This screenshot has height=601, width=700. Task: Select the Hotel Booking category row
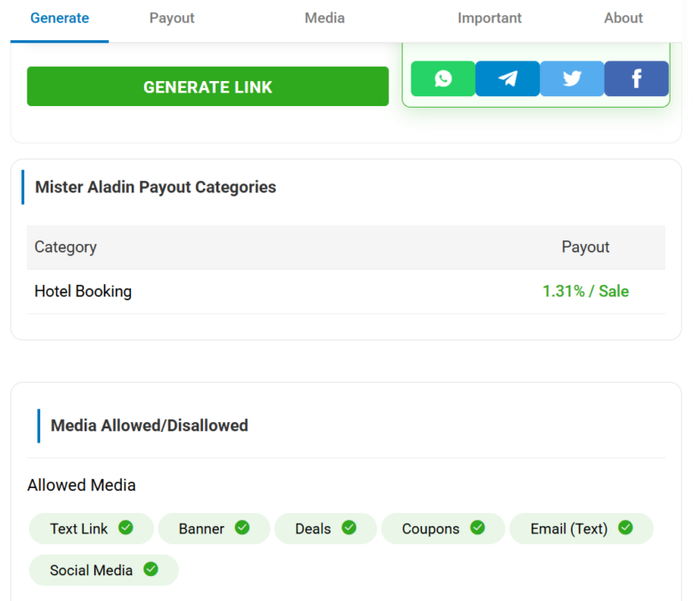(x=83, y=291)
